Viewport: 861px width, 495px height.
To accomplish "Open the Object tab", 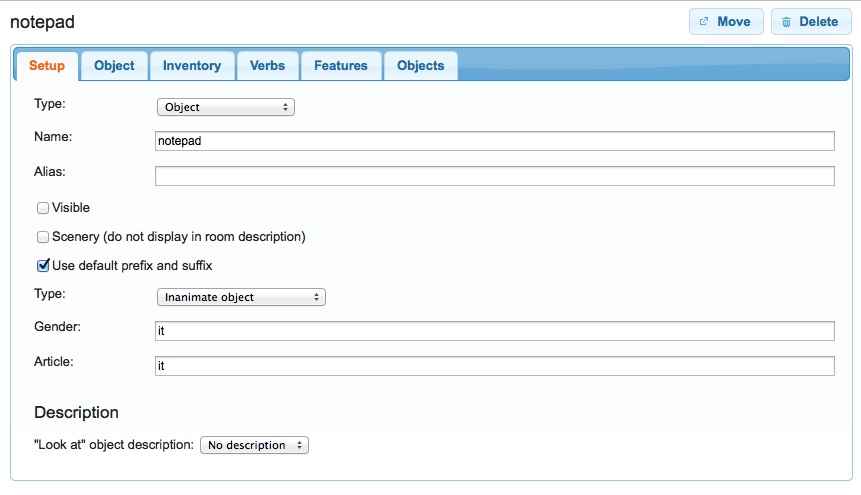I will (114, 66).
